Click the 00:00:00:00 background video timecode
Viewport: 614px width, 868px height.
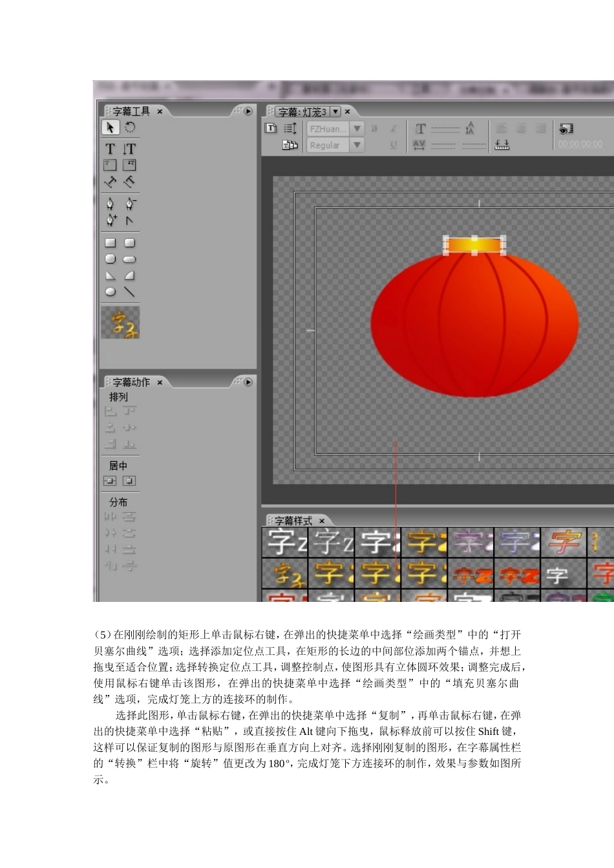[x=580, y=144]
